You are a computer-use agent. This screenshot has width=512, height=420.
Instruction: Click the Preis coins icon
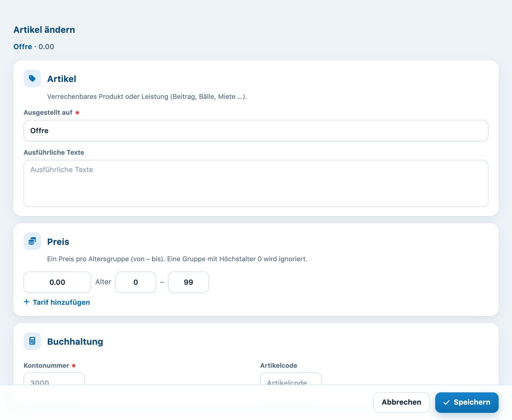32,241
